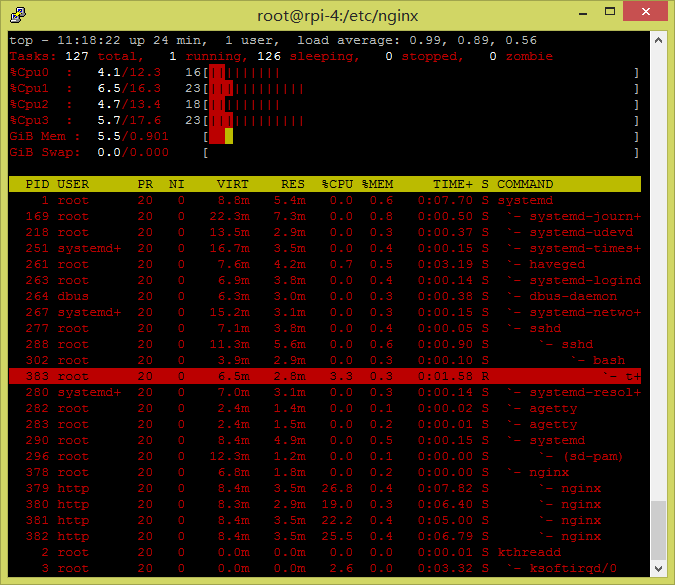Click the %MEM column header
This screenshot has width=675, height=585.
pos(378,184)
